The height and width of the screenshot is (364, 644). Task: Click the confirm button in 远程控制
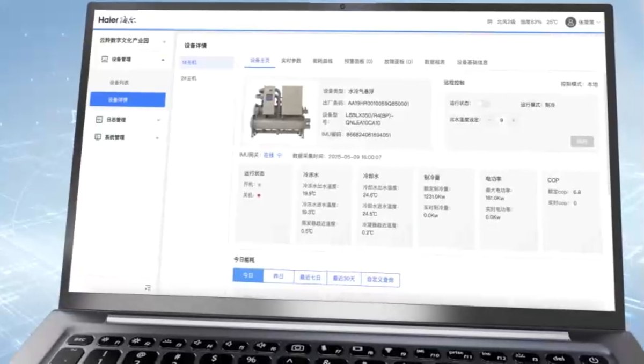(582, 141)
